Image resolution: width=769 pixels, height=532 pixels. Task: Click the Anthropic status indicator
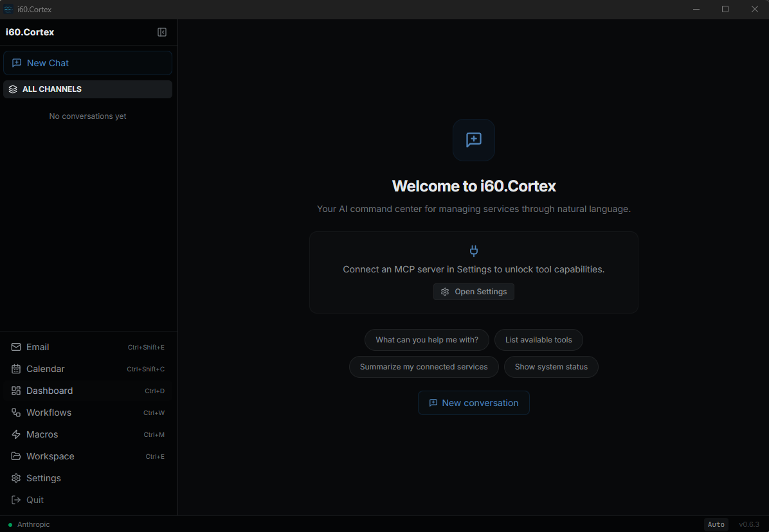[29, 524]
